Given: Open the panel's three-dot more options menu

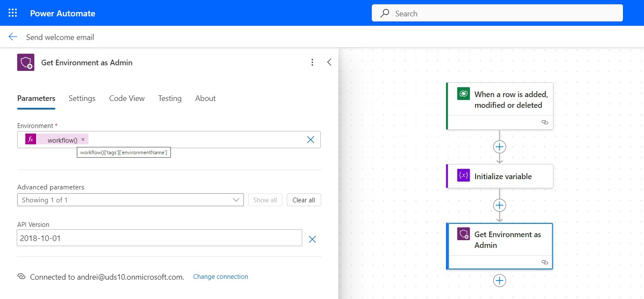Looking at the screenshot, I should (x=313, y=62).
